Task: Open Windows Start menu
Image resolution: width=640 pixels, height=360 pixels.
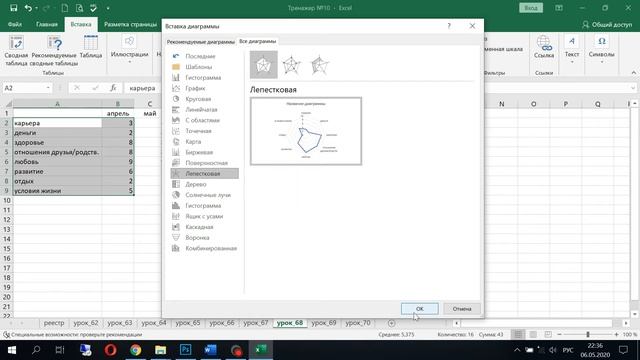Action: coord(11,350)
